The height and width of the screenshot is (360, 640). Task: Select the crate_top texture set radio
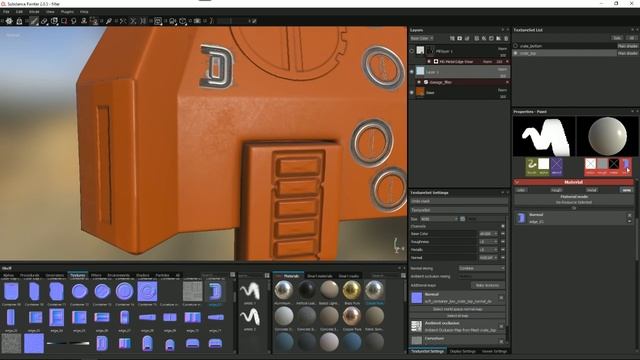[516, 53]
